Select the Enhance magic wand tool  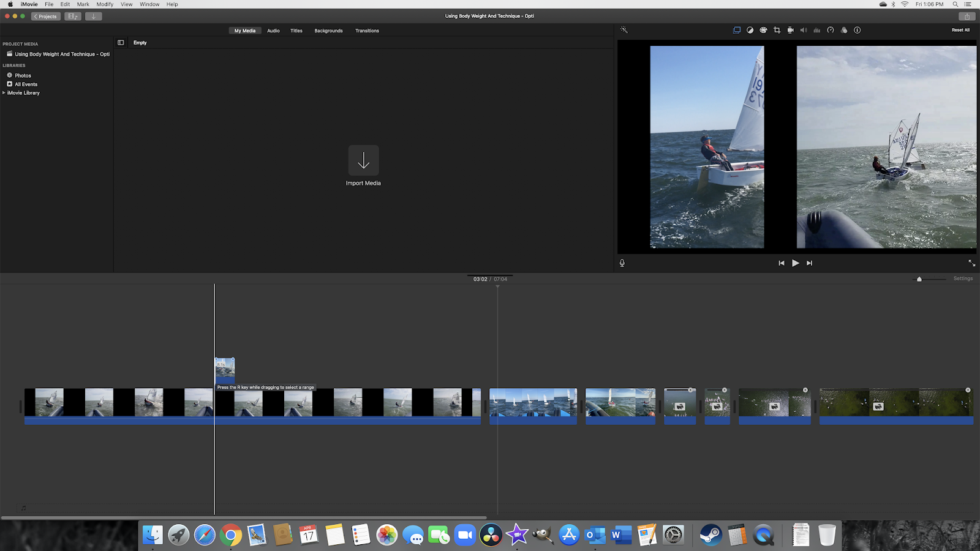click(x=624, y=29)
